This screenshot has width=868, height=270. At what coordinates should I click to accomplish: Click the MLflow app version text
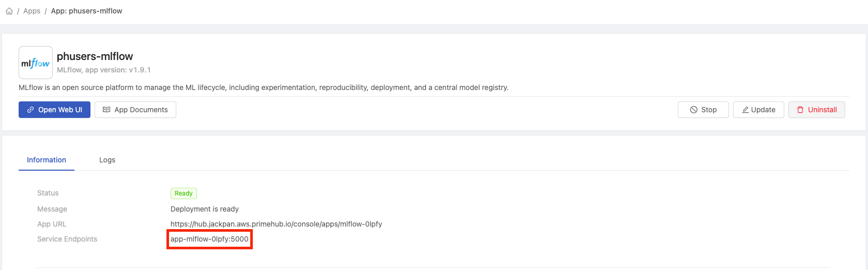[104, 70]
